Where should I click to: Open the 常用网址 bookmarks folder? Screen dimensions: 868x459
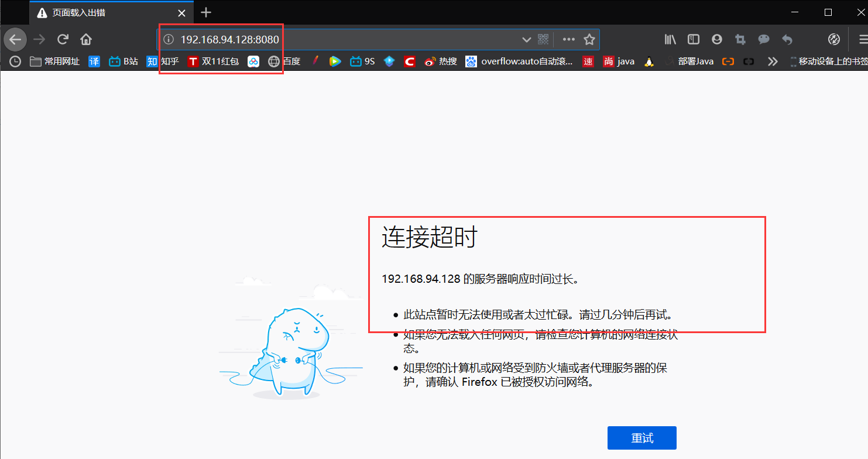53,61
